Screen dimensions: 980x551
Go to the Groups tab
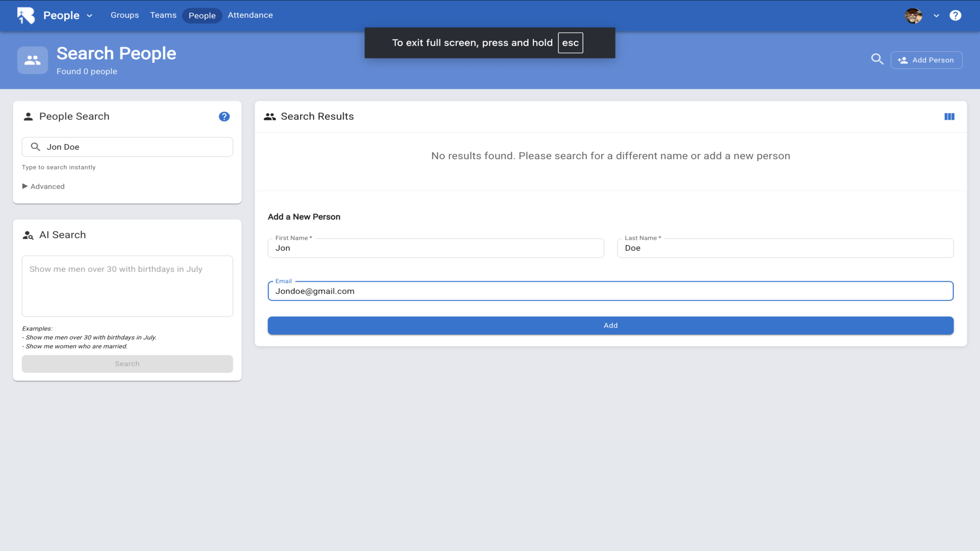coord(125,15)
